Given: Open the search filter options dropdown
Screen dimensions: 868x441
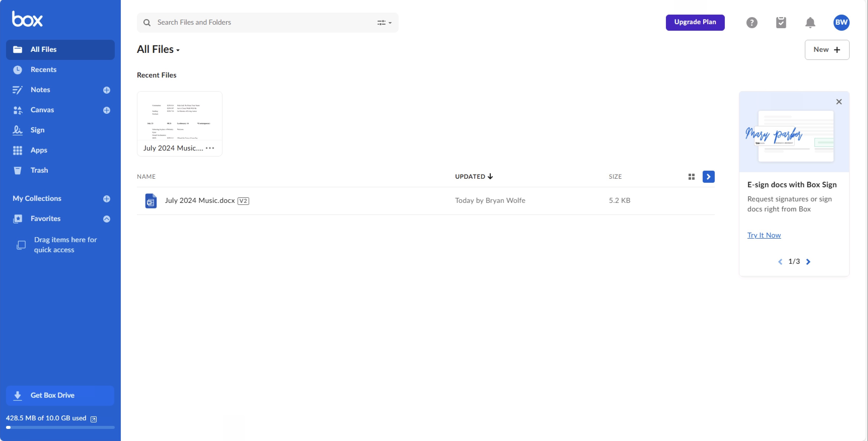Looking at the screenshot, I should point(384,23).
